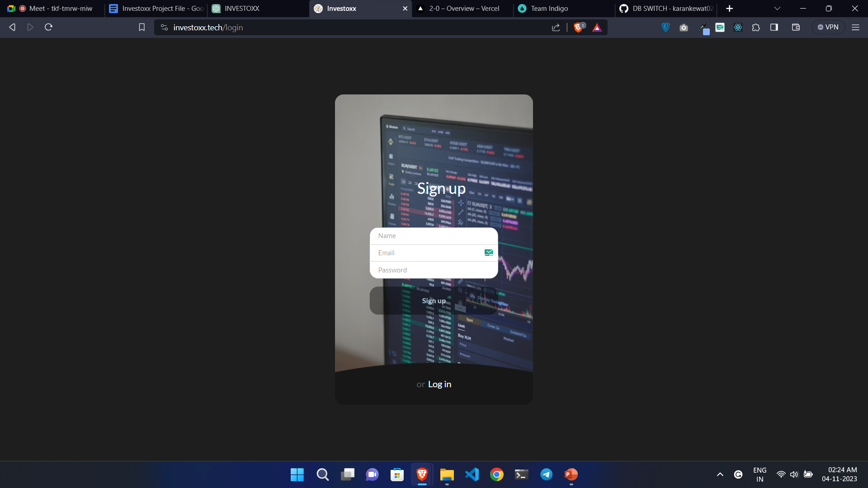Open the Brave hamburger main menu
The image size is (868, 488).
(x=855, y=28)
